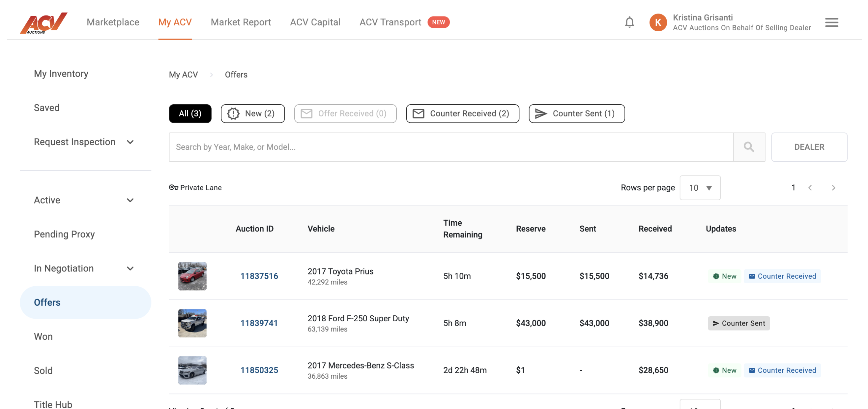Click the Reserve column header
Screen dimensions: 868x409
point(530,228)
